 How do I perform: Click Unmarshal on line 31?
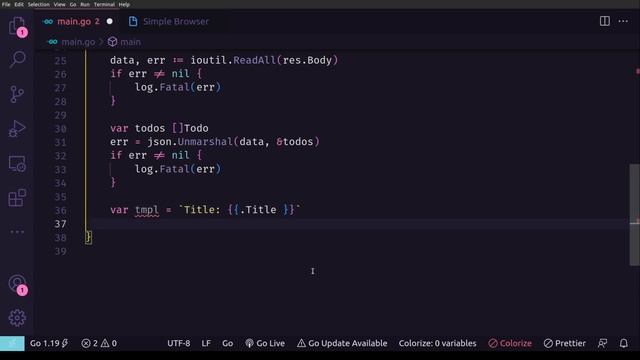tap(205, 142)
